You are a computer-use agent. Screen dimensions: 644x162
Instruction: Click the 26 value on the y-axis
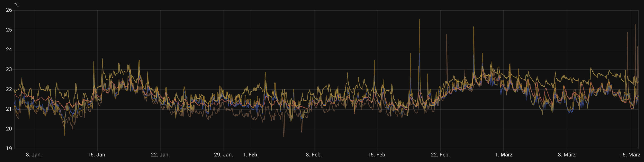click(9, 10)
